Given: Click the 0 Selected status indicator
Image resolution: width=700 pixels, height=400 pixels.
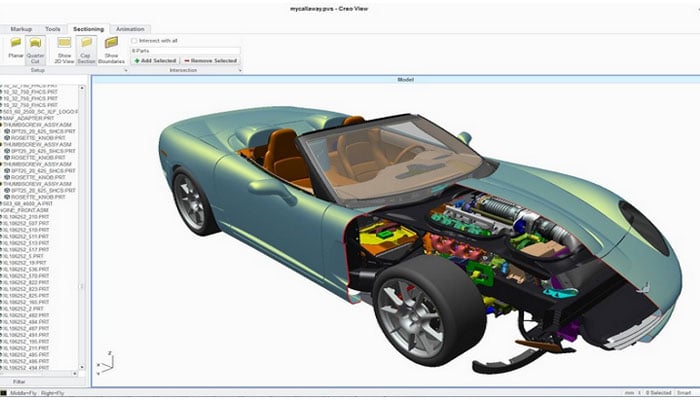Looking at the screenshot, I should point(658,393).
